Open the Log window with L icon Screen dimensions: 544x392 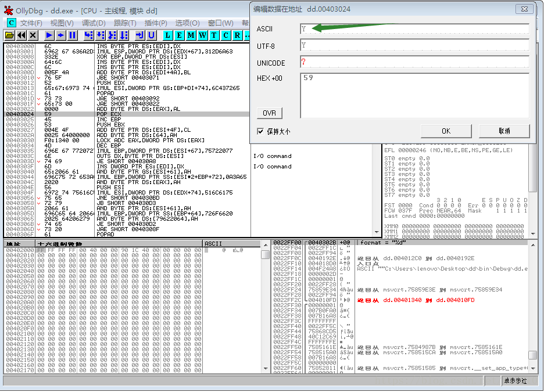click(167, 35)
